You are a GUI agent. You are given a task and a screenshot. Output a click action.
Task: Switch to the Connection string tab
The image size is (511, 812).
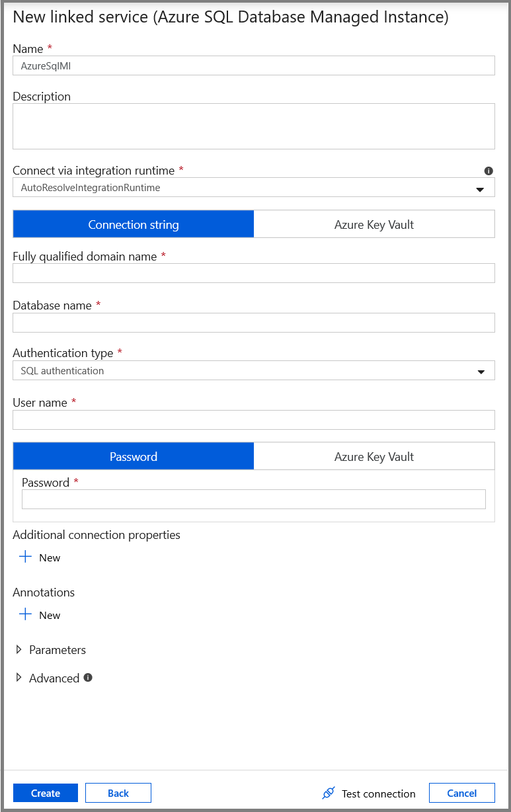point(133,223)
